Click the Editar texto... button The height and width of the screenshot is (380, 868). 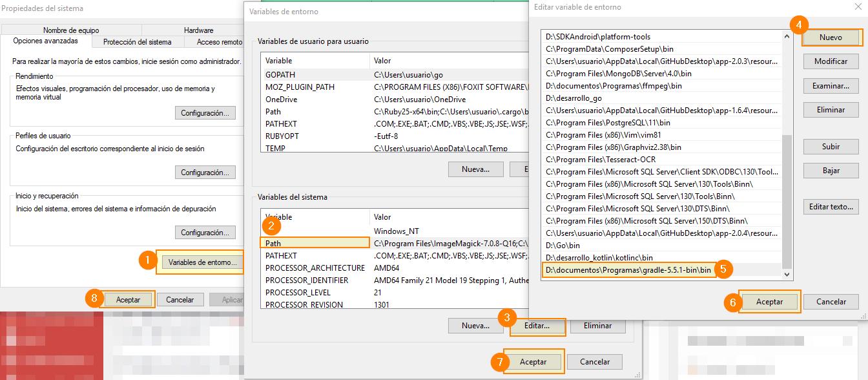(831, 207)
